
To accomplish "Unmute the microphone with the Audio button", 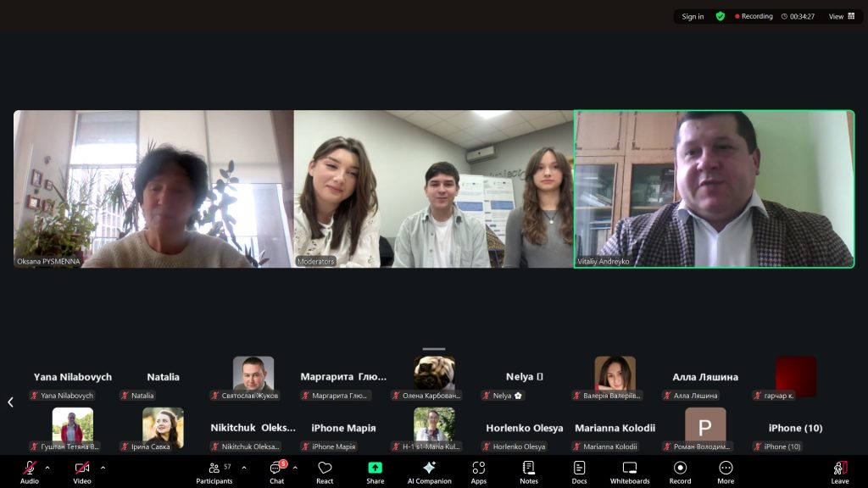I will coord(30,472).
